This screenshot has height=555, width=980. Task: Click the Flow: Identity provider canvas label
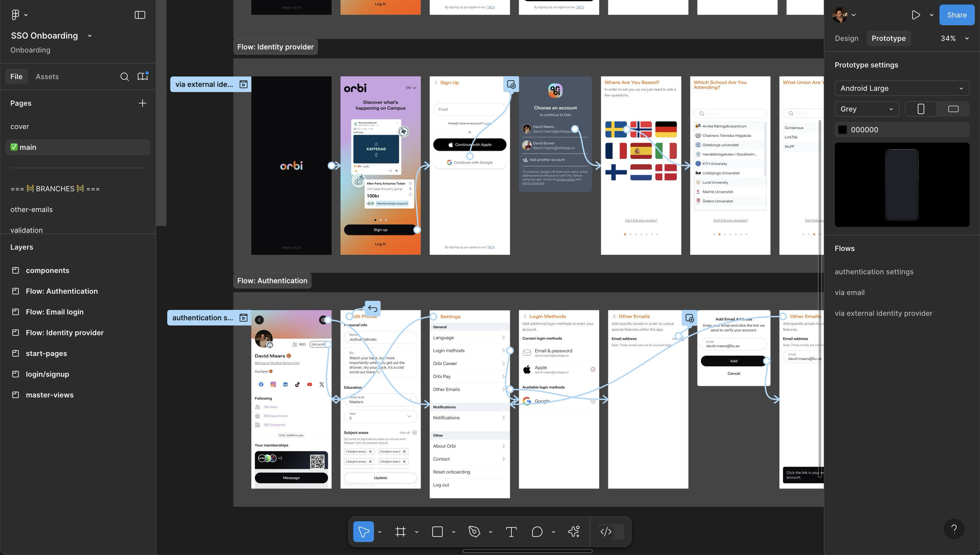[275, 47]
